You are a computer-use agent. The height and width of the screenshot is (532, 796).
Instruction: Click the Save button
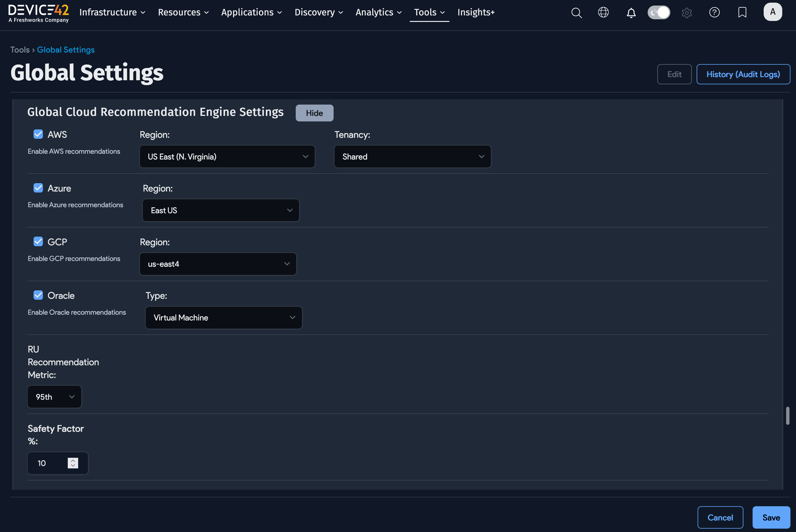click(x=771, y=517)
